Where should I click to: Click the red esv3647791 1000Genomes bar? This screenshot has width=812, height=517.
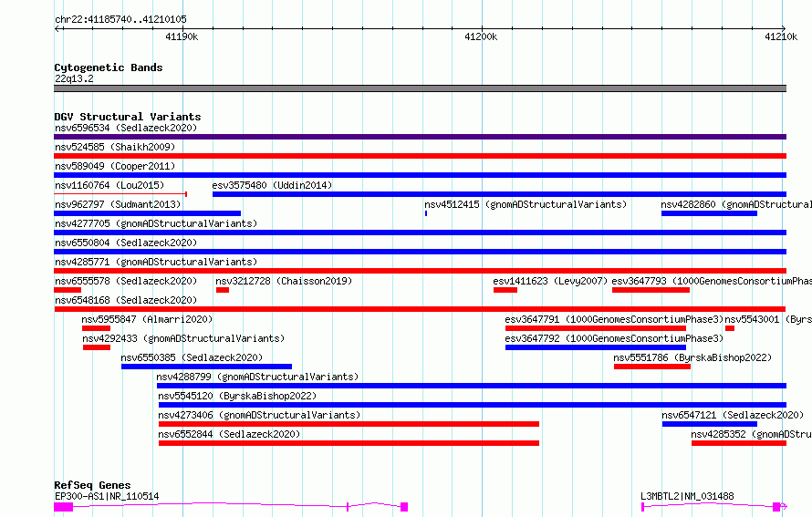(596, 328)
